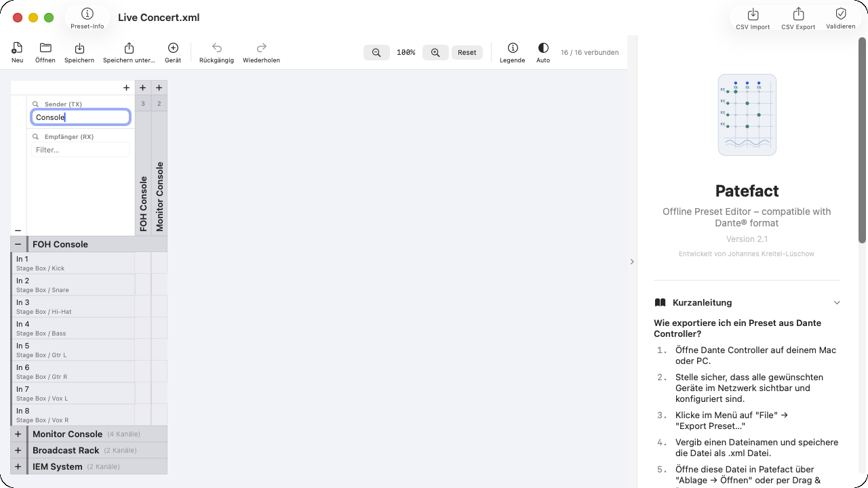Collapse the FOH Console receiver group
Screen dimensions: 868x488
pos(18,244)
